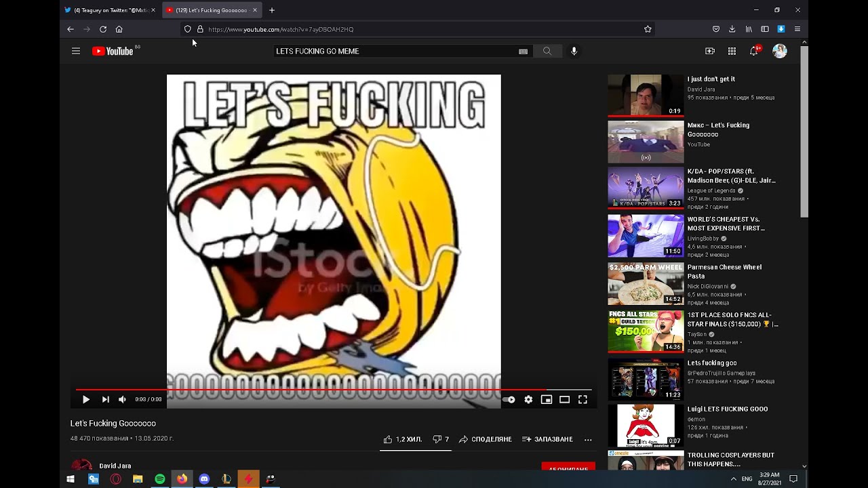The image size is (868, 488).
Task: Play the video
Action: point(85,400)
